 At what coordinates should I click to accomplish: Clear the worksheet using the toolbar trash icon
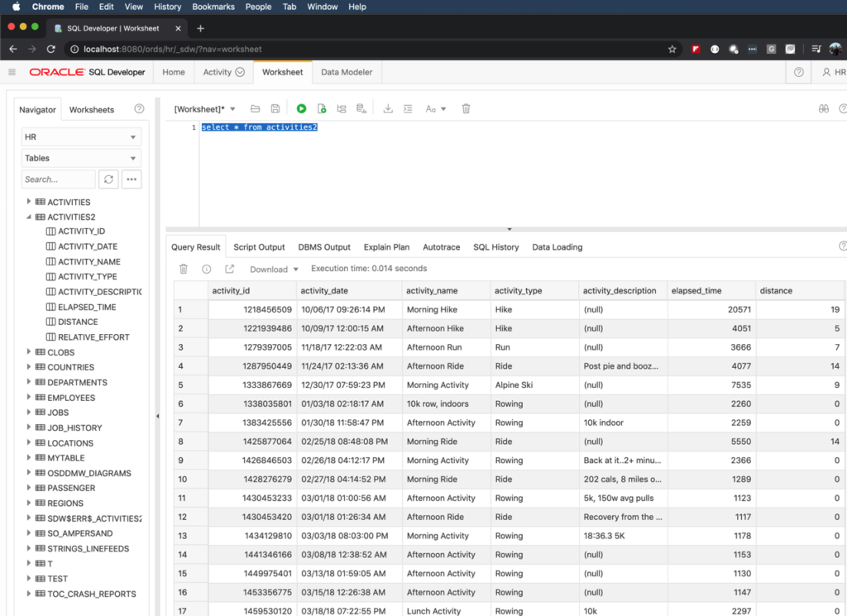click(466, 108)
